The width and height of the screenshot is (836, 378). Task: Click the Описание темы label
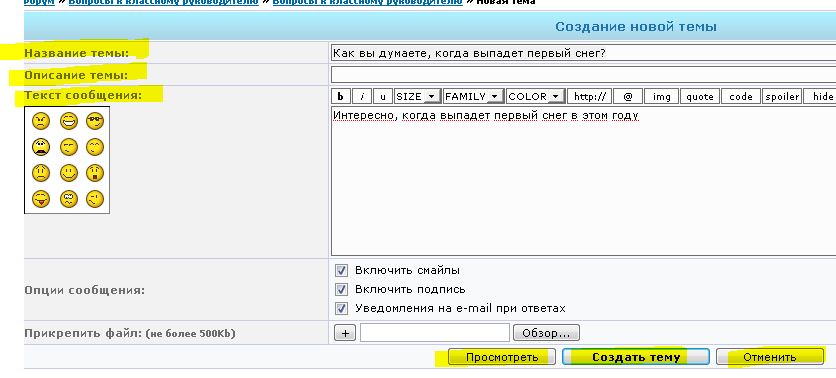point(76,75)
